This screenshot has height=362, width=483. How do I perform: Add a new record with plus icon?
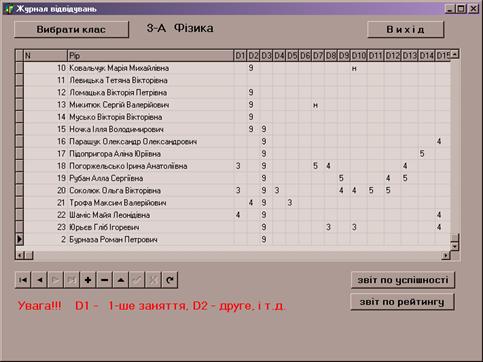coord(88,280)
